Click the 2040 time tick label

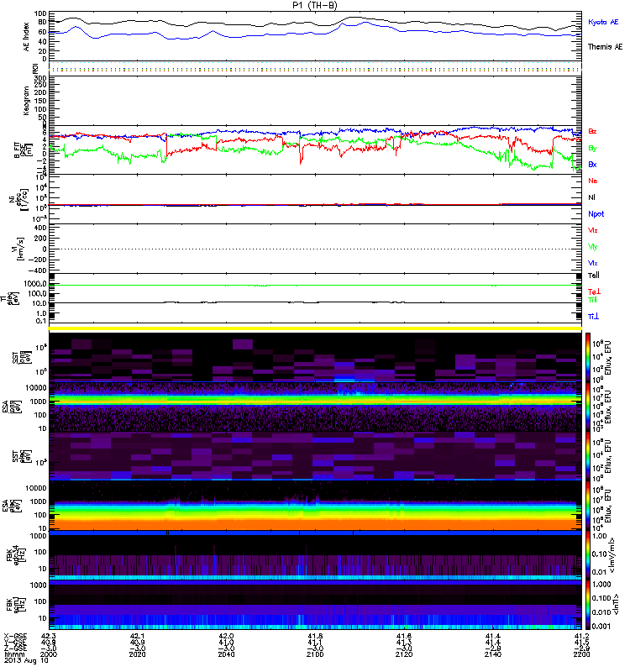[x=226, y=654]
